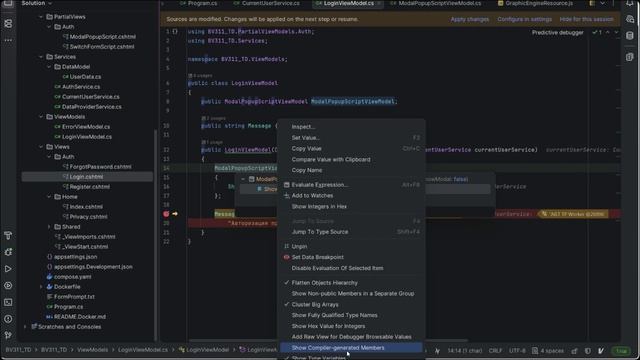
Task: Click the power-save icon left of caret position
Action: click(x=438, y=351)
